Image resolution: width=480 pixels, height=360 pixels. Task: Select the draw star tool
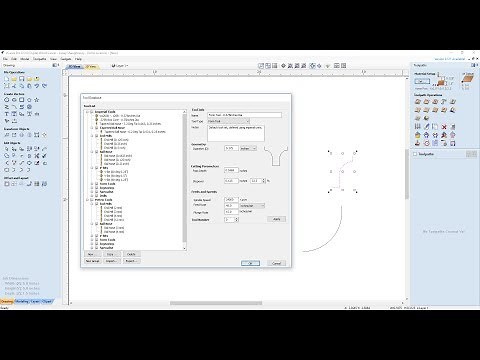37,100
